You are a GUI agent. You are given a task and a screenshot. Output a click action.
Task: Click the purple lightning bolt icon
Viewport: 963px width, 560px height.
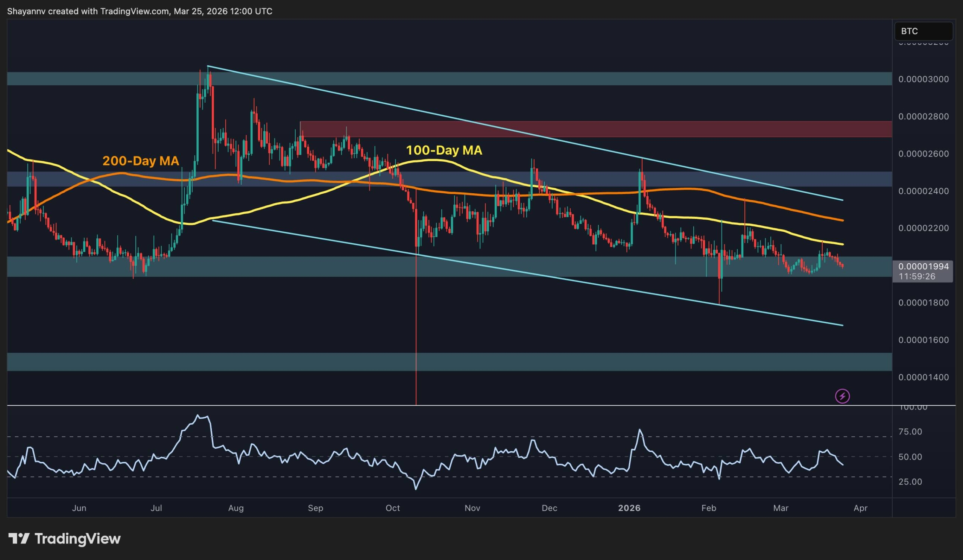(x=842, y=396)
